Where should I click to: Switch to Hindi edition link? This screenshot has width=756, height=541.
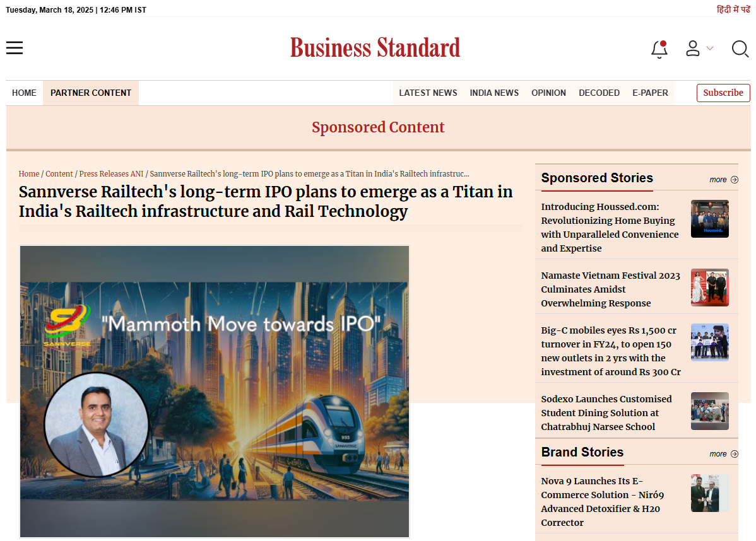click(733, 9)
